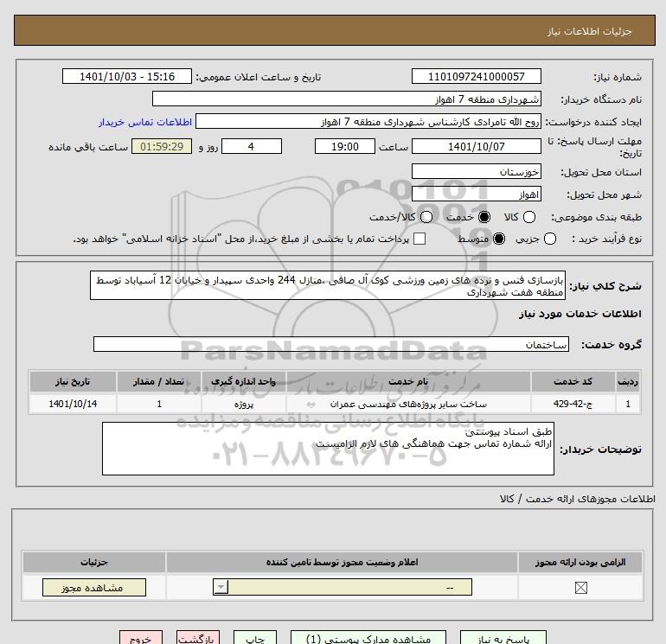Choose the جزیی purchase type radio

point(549,239)
